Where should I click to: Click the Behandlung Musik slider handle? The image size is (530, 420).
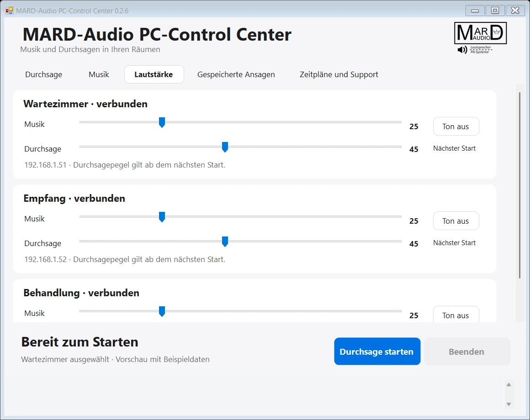162,311
